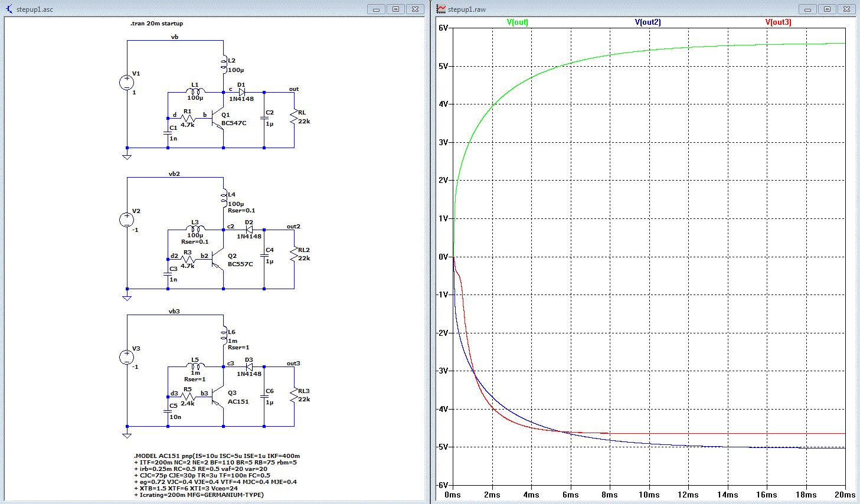The width and height of the screenshot is (860, 504).
Task: Select the C5 10n capacitor symbol
Action: coord(168,411)
